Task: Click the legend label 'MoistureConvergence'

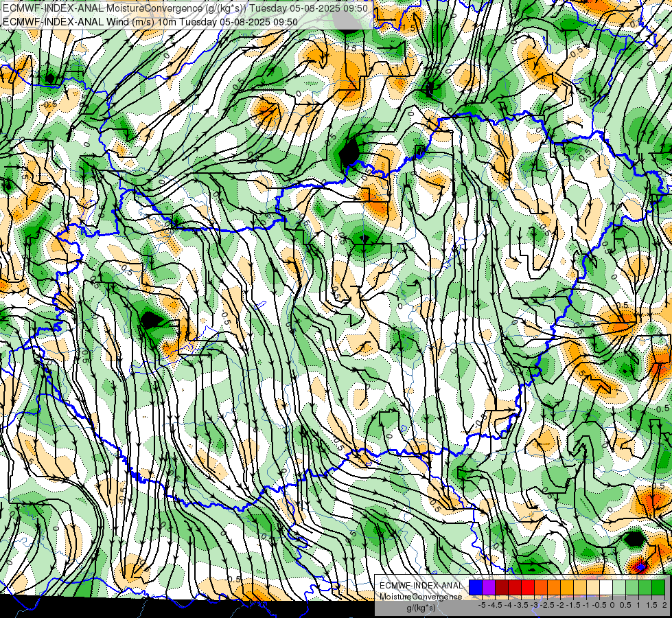Action: [421, 597]
